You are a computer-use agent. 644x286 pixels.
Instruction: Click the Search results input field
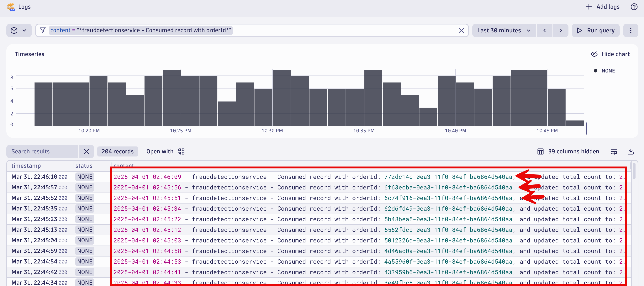click(42, 151)
